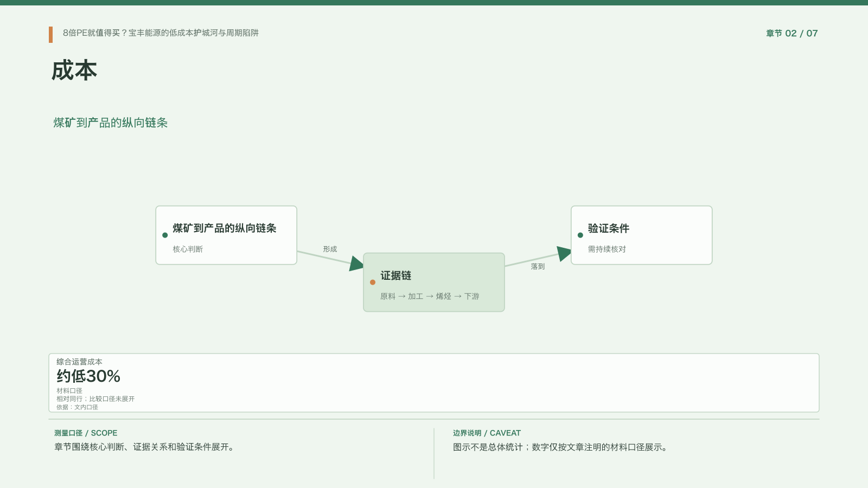Click the 形成 arrow label

(330, 249)
